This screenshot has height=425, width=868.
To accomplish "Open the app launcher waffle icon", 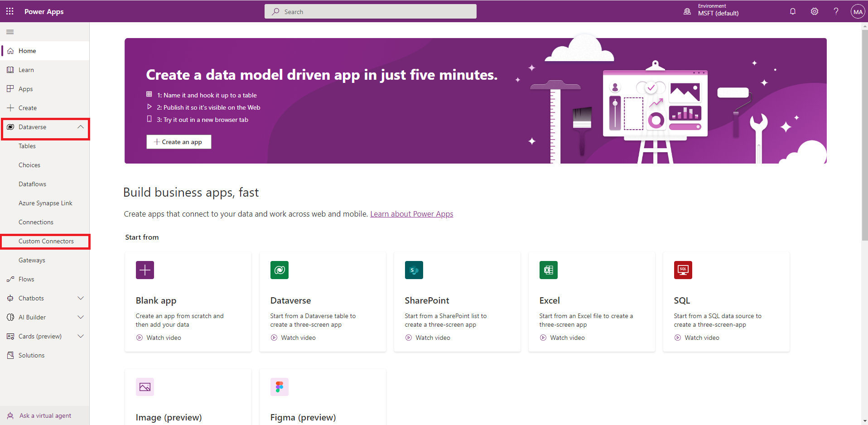I will [x=10, y=11].
